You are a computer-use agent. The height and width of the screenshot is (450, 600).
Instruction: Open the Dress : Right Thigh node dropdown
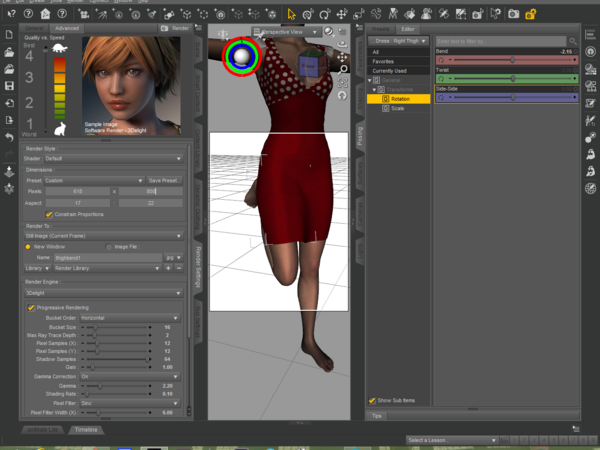[x=398, y=41]
